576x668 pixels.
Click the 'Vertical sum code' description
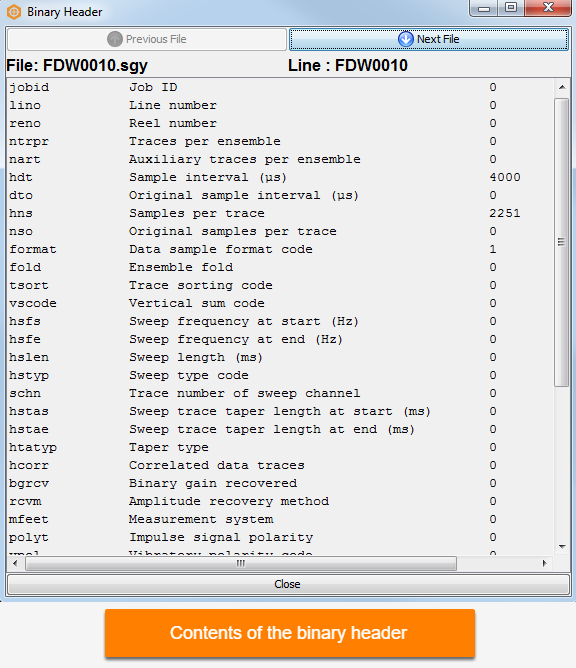tap(197, 303)
